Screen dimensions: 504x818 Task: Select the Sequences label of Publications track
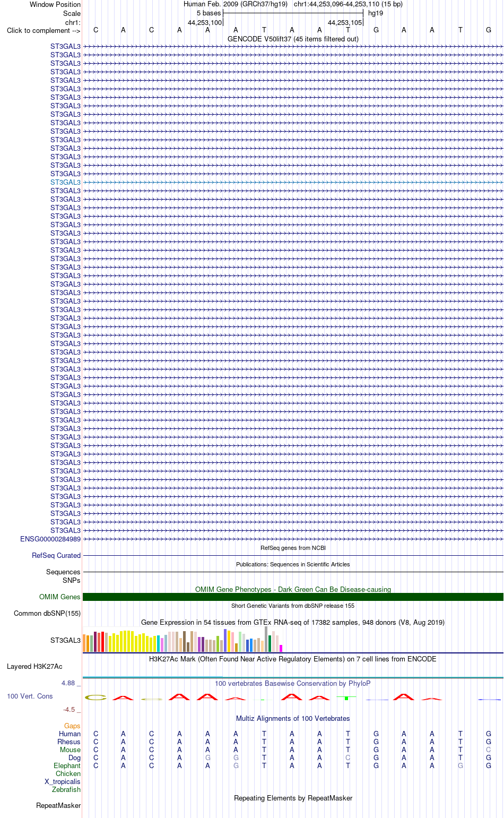point(63,572)
